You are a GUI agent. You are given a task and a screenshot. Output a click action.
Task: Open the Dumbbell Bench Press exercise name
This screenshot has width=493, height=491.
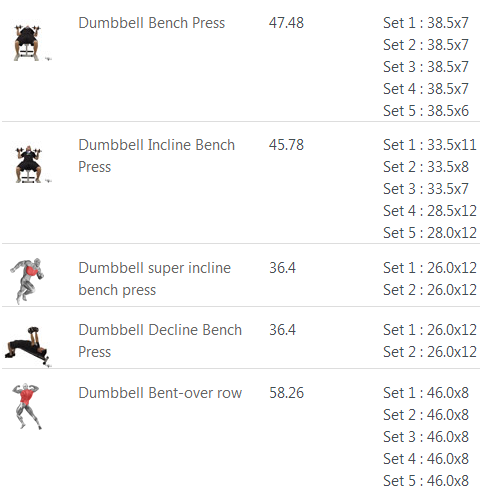152,23
